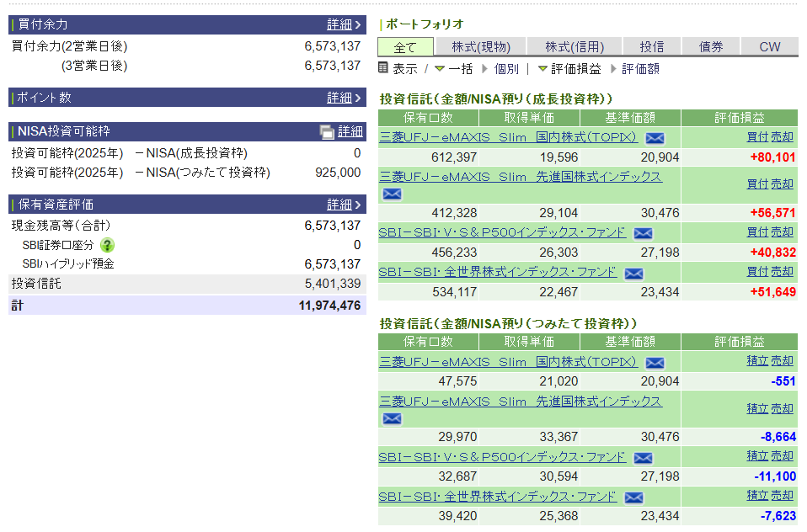Viewport: 807px width, 532px height.
Task: Click mail icon beside 全世界株式 fund in 成長投資枠
Action: [633, 273]
